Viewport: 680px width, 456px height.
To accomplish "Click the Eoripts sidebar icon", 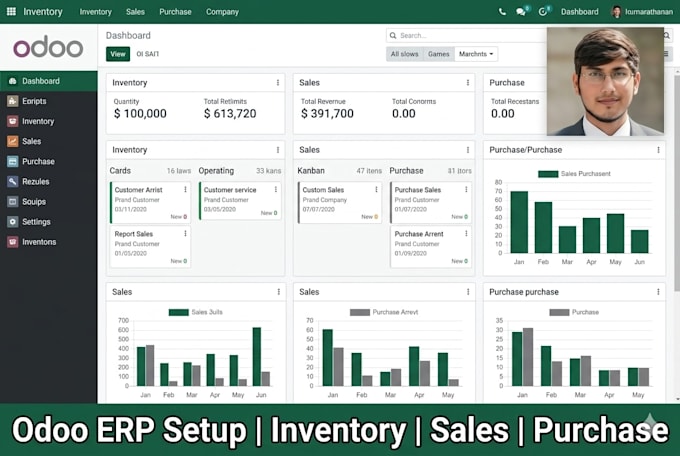I will tap(13, 101).
